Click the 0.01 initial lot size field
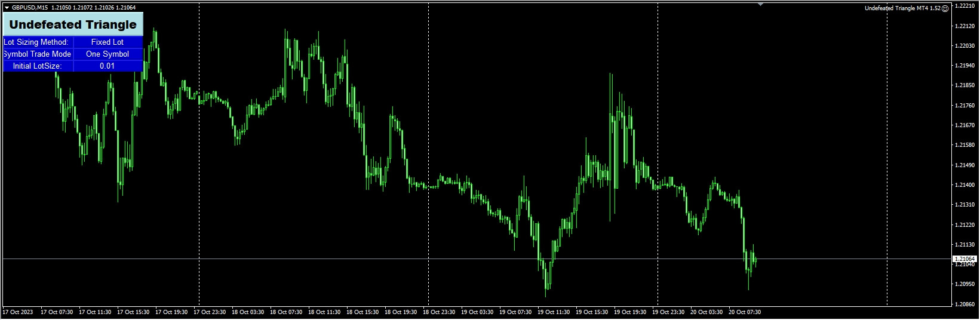 (x=107, y=66)
